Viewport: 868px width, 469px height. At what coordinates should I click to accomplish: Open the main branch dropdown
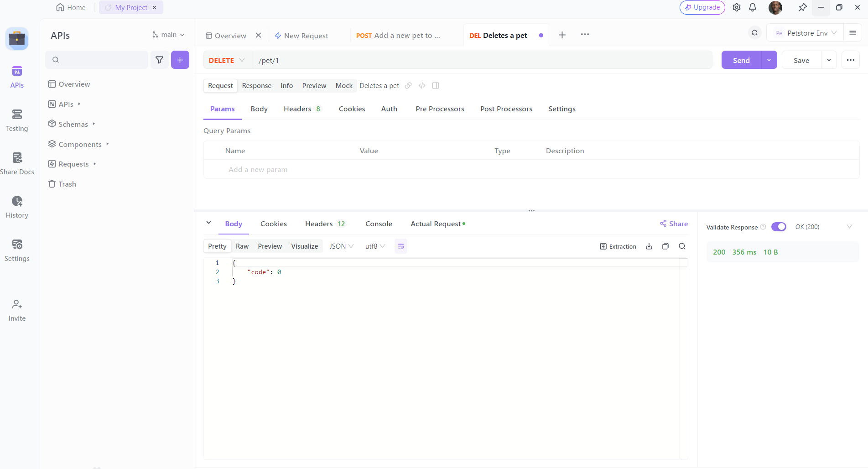pos(168,35)
